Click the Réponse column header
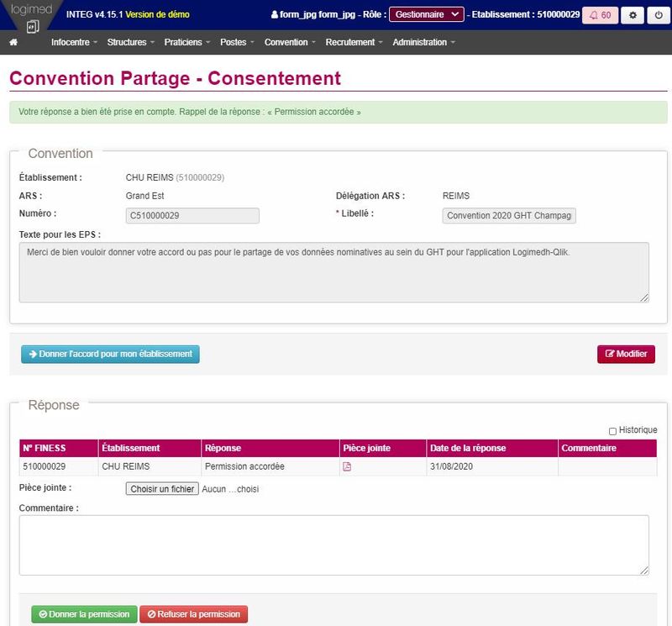The height and width of the screenshot is (626, 672). click(x=270, y=448)
